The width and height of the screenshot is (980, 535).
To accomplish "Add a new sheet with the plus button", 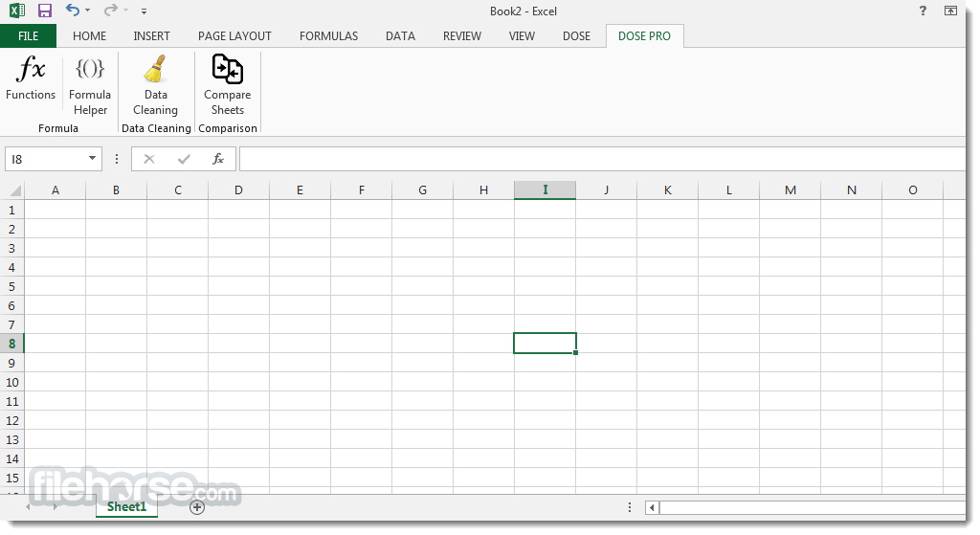I will tap(197, 507).
